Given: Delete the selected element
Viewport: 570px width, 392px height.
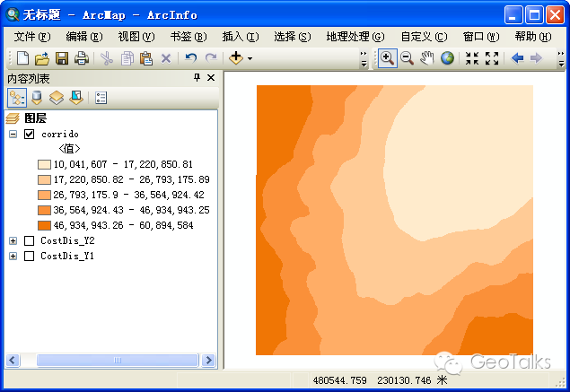Looking at the screenshot, I should [166, 58].
